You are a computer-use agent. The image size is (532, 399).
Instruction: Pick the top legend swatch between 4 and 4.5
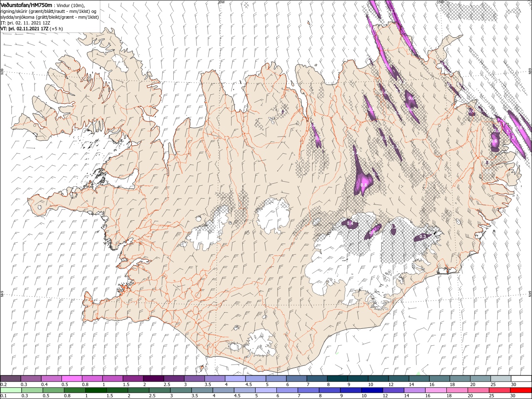tap(235, 379)
